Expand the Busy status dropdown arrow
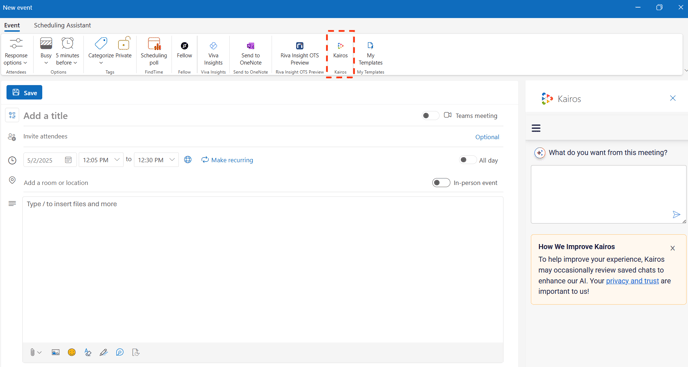 [x=46, y=63]
